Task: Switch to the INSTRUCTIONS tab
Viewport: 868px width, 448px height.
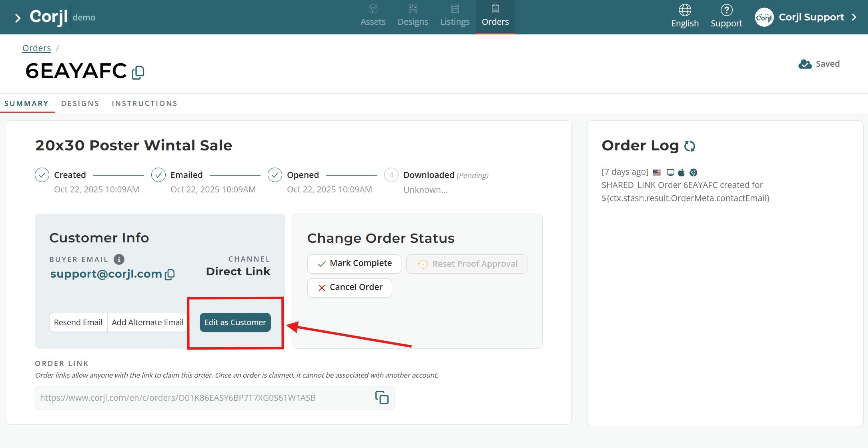Action: coord(144,104)
